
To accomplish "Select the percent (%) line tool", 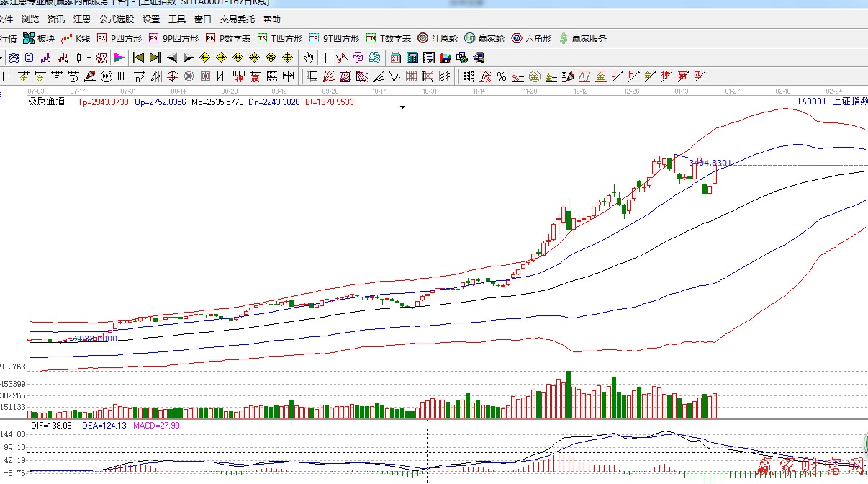I will (502, 76).
